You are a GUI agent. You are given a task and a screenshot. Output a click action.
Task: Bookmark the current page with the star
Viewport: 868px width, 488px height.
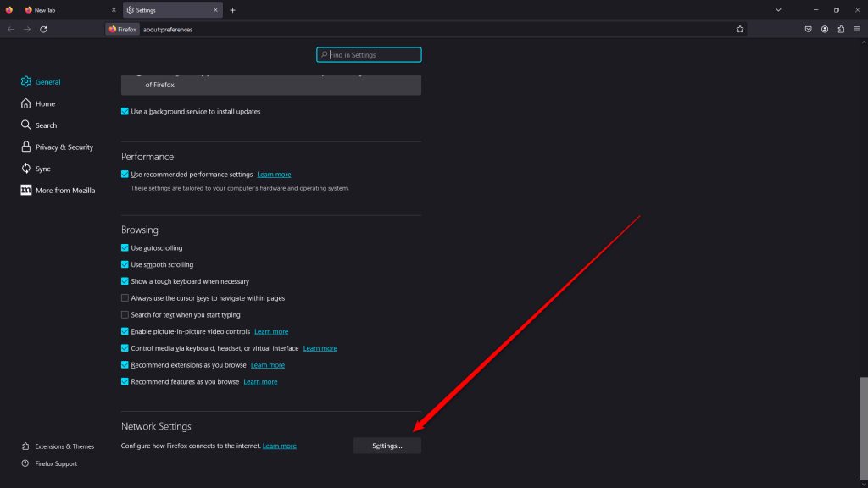(x=739, y=28)
